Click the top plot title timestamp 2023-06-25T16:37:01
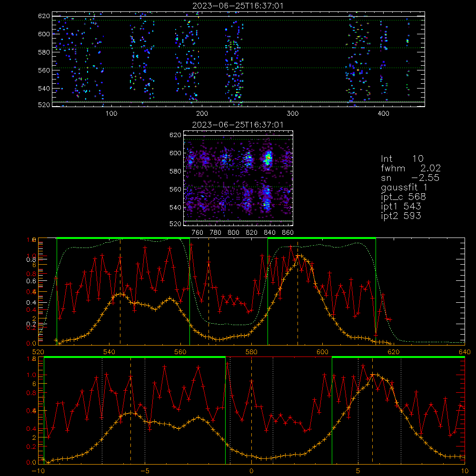The width and height of the screenshot is (476, 476). [x=238, y=6]
